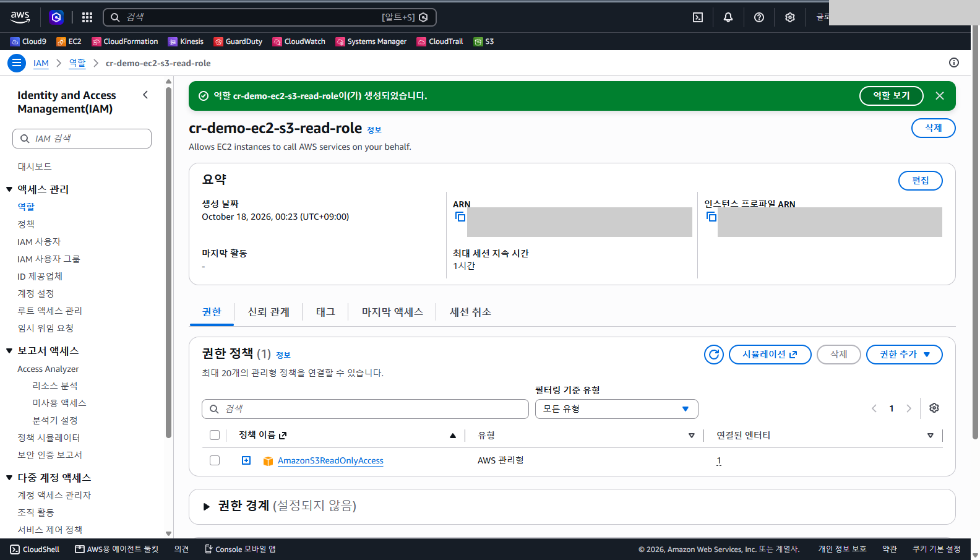Open the AWS home logo
Viewport: 980px width, 560px height.
20,17
